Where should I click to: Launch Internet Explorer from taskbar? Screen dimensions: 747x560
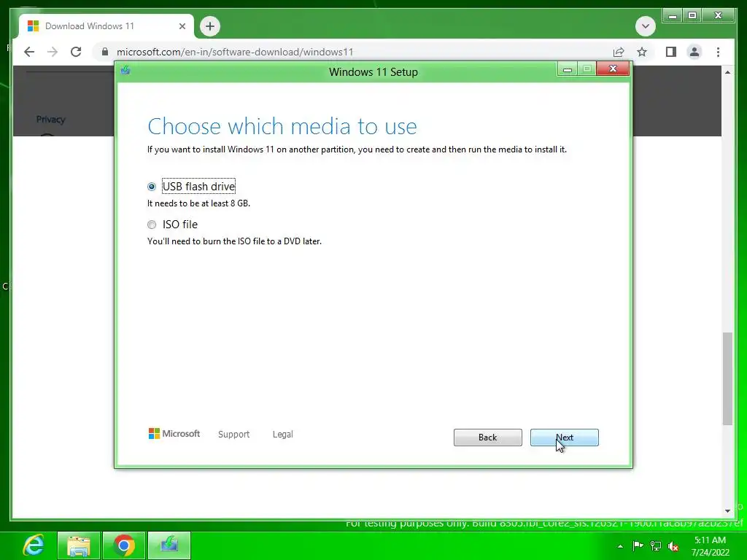[33, 545]
